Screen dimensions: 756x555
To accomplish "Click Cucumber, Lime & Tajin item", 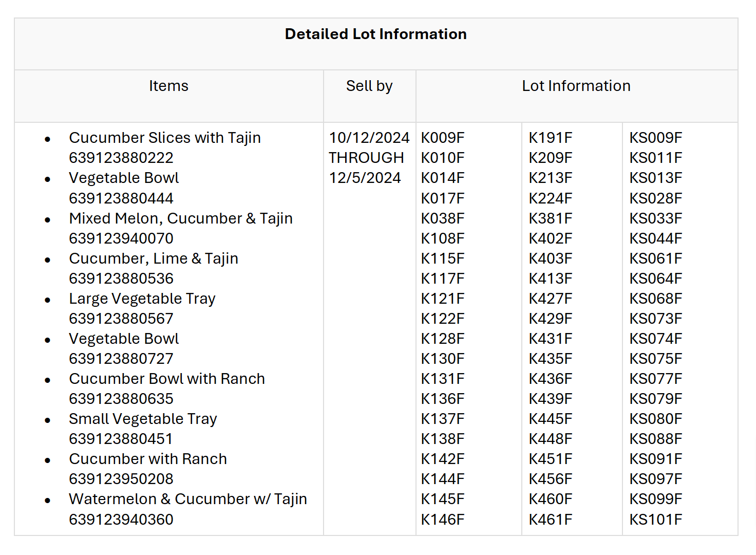I will pyautogui.click(x=154, y=258).
